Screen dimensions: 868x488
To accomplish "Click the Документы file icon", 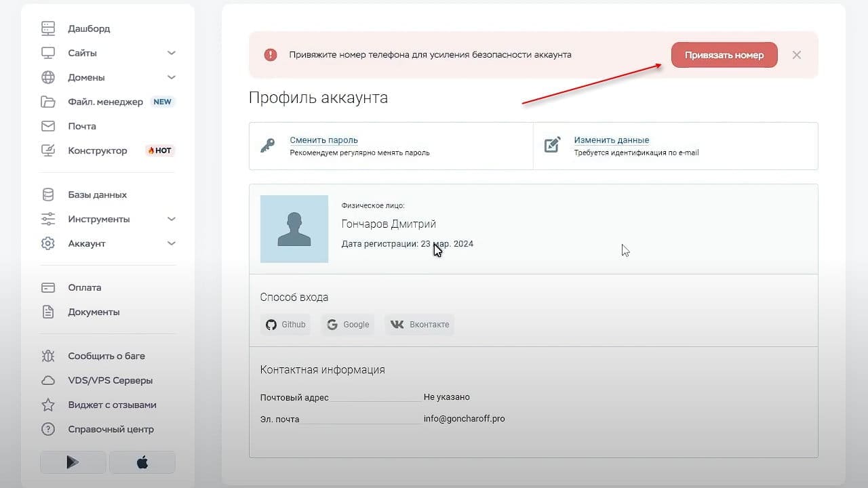I will coord(48,312).
